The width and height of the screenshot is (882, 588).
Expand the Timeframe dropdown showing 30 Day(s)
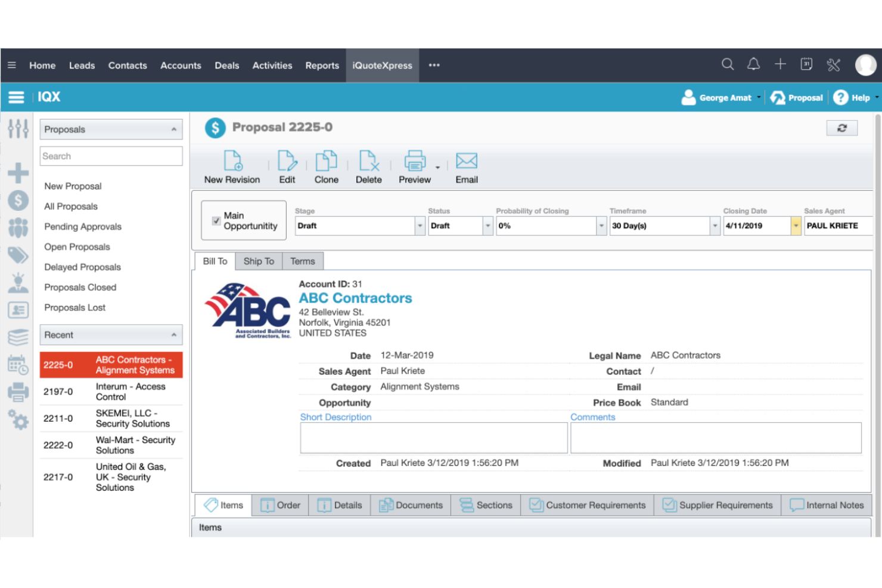pos(715,226)
